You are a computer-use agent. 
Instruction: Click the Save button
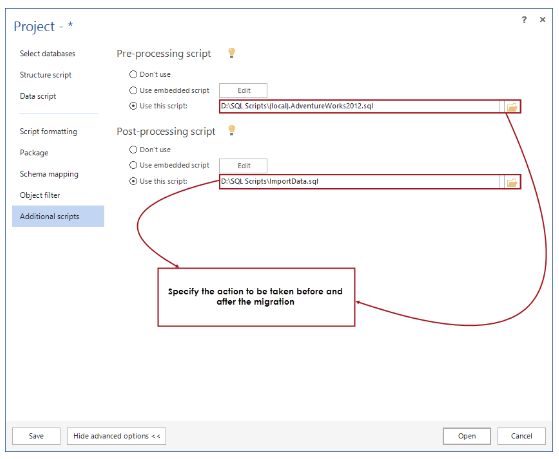tap(36, 436)
